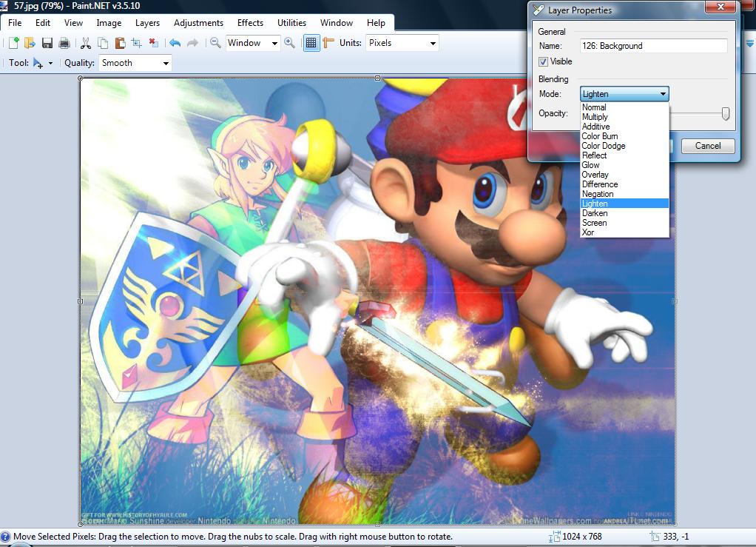Viewport: 756px width, 547px height.
Task: Click the Layer Properties title icon
Action: tap(539, 10)
